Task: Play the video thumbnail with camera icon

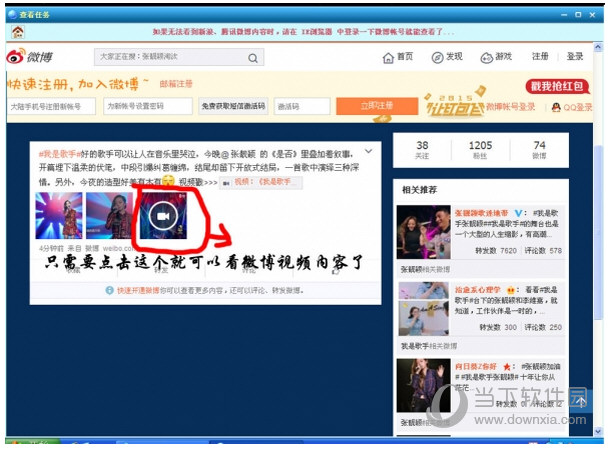Action: (163, 216)
